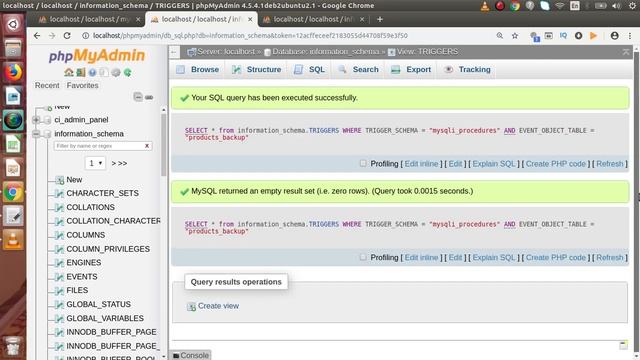This screenshot has height=360, width=640.
Task: Switch to the Structure tab
Action: (x=257, y=69)
